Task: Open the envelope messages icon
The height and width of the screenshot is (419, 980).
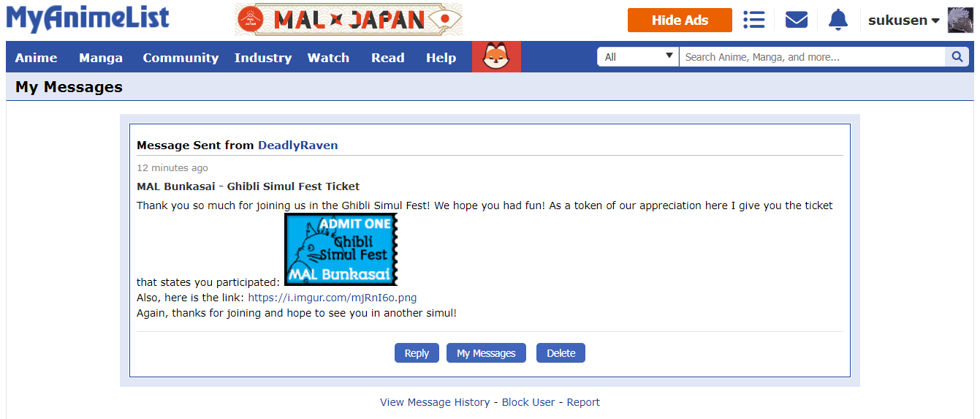Action: (x=796, y=20)
